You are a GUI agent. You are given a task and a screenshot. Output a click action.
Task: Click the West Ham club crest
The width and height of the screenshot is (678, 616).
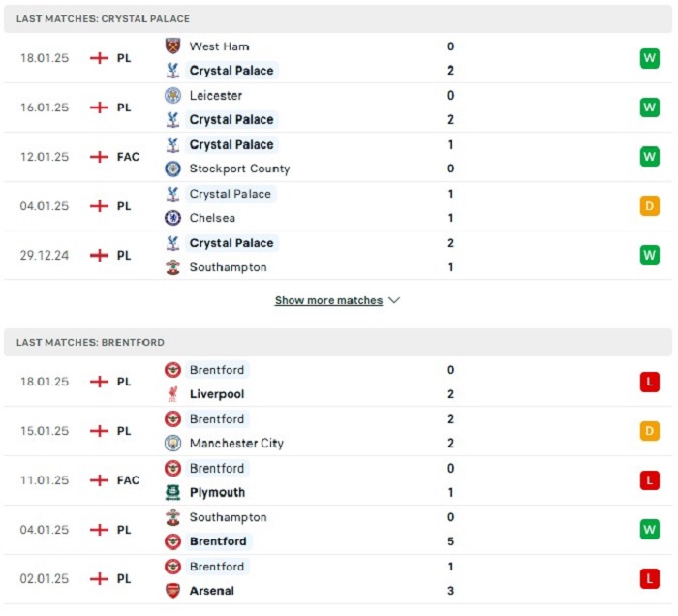pyautogui.click(x=173, y=46)
